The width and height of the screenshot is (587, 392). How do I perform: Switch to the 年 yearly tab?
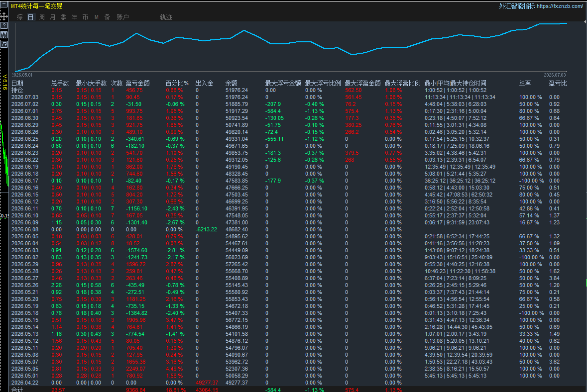coord(74,17)
